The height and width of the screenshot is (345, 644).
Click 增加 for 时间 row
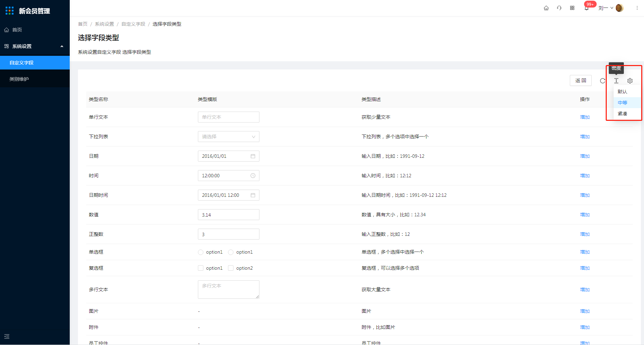[585, 176]
